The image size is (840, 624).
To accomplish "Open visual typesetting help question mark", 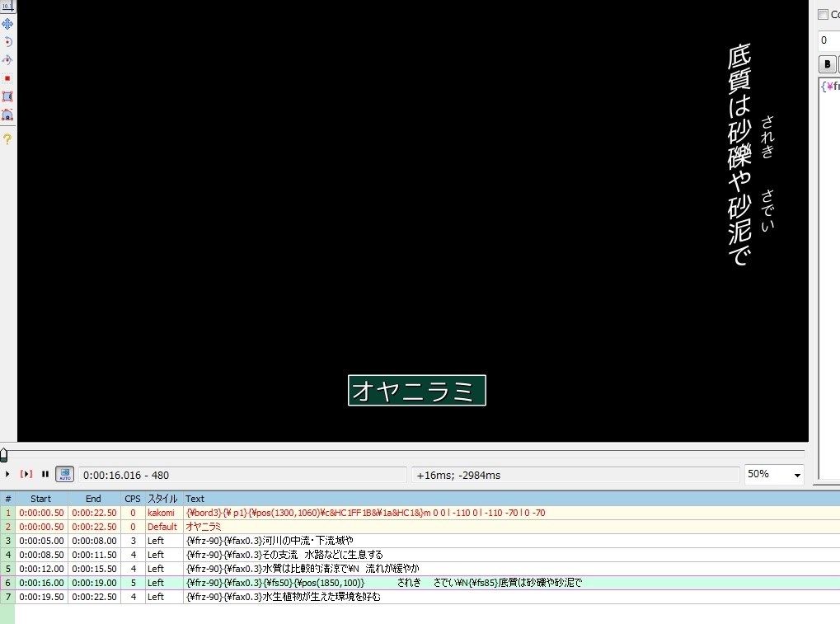I will point(7,139).
